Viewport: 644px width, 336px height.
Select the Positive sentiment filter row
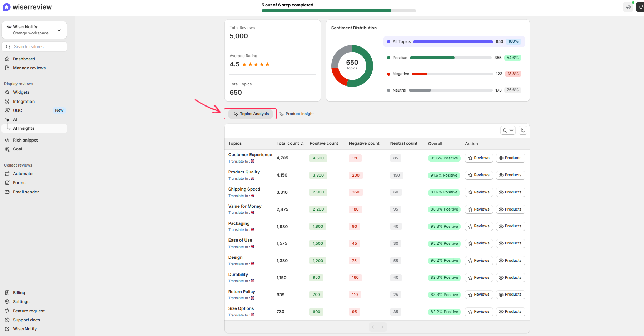[x=454, y=58]
